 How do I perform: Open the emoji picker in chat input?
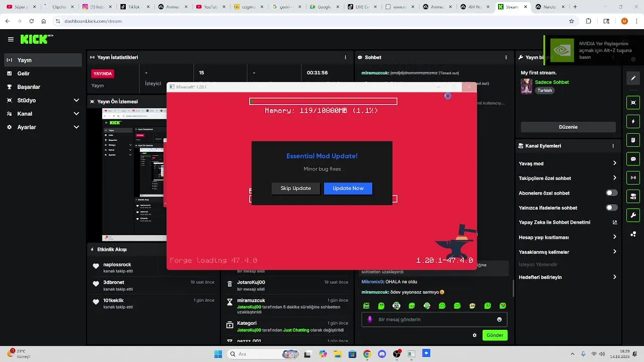499,319
